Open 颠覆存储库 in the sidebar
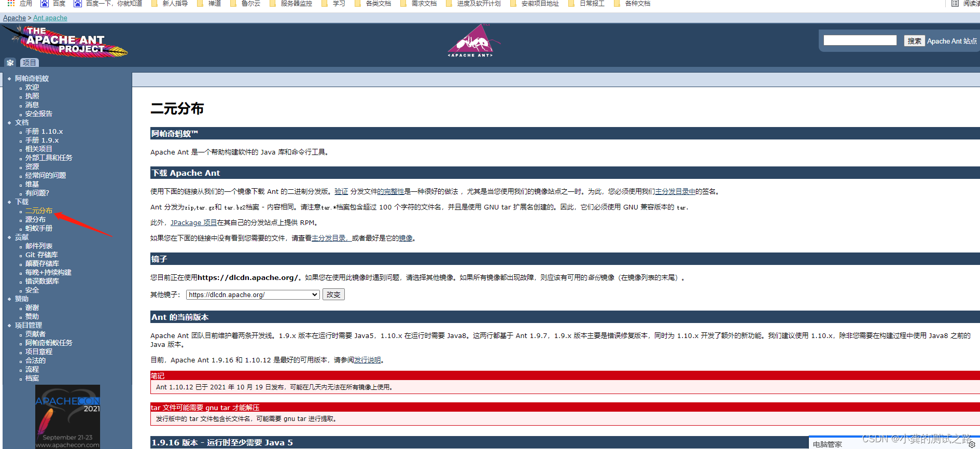The width and height of the screenshot is (980, 449). click(x=42, y=263)
